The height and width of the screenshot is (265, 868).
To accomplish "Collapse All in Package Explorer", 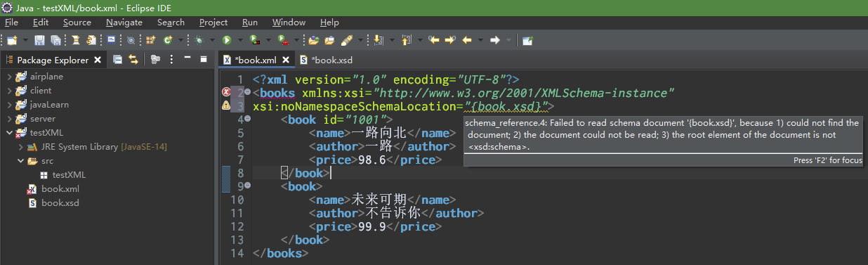I will click(117, 60).
